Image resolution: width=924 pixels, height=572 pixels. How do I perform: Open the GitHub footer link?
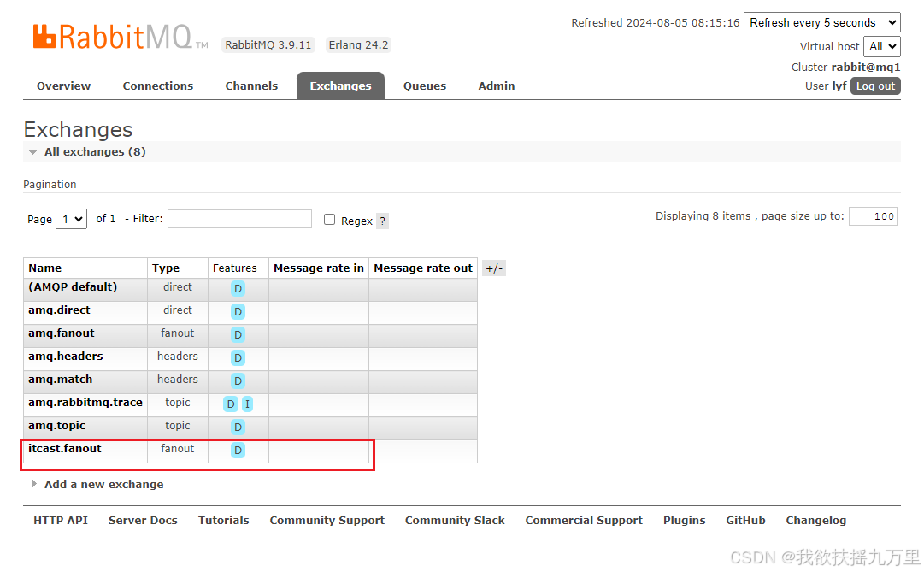click(745, 521)
